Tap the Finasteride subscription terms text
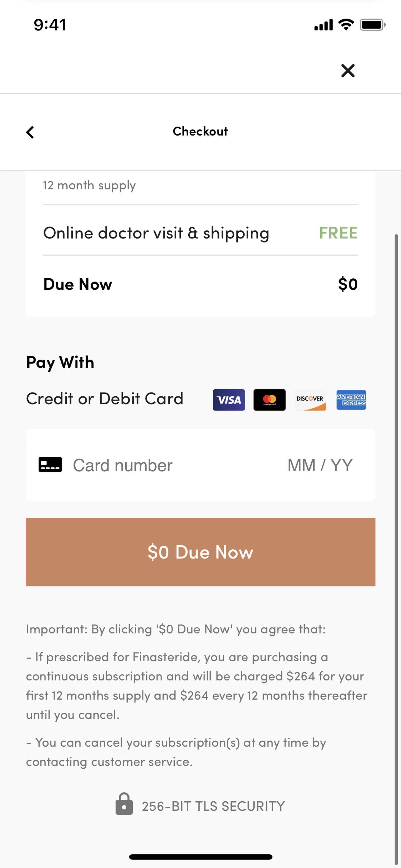Image resolution: width=401 pixels, height=868 pixels. [197, 686]
